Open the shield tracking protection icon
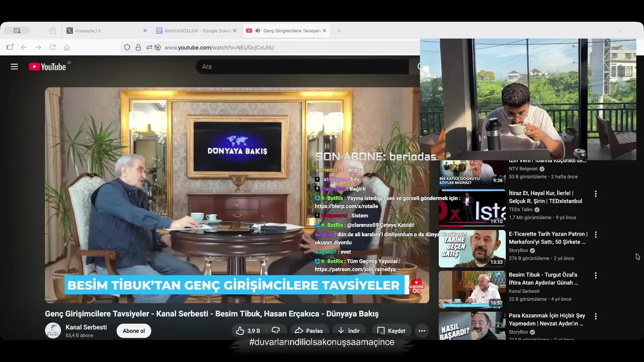Image resolution: width=644 pixels, height=362 pixels. click(x=127, y=47)
